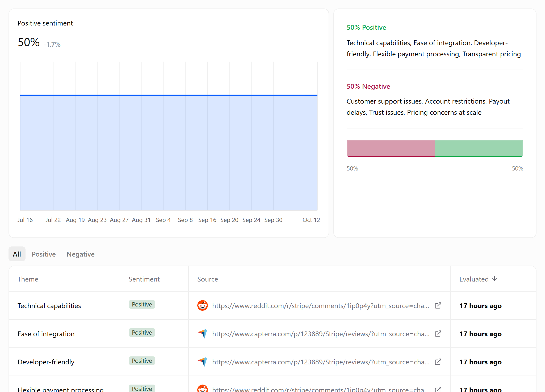The height and width of the screenshot is (392, 545).
Task: Click the Source column header
Action: [x=208, y=279]
